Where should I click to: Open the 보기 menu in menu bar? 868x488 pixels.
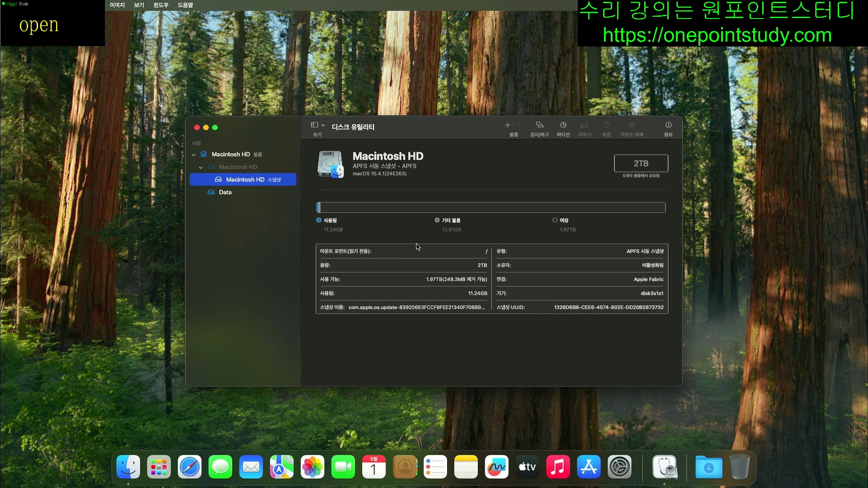click(x=139, y=5)
